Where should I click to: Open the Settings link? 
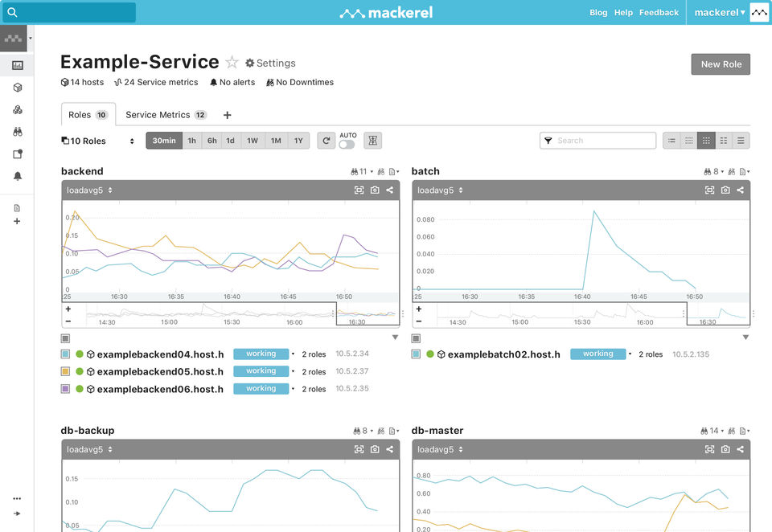271,63
